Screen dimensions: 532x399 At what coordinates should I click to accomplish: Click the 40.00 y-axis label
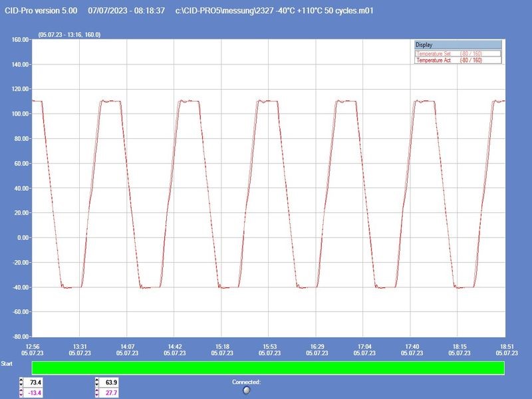(22, 188)
